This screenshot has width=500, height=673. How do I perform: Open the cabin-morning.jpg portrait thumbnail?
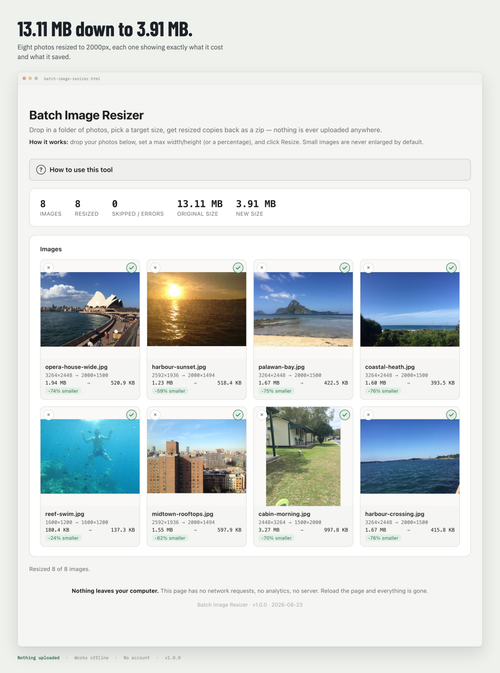pyautogui.click(x=303, y=456)
